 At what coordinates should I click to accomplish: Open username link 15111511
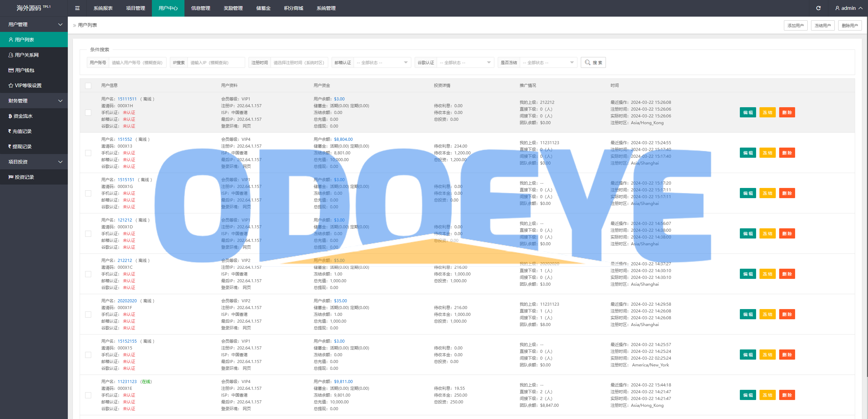coord(127,99)
